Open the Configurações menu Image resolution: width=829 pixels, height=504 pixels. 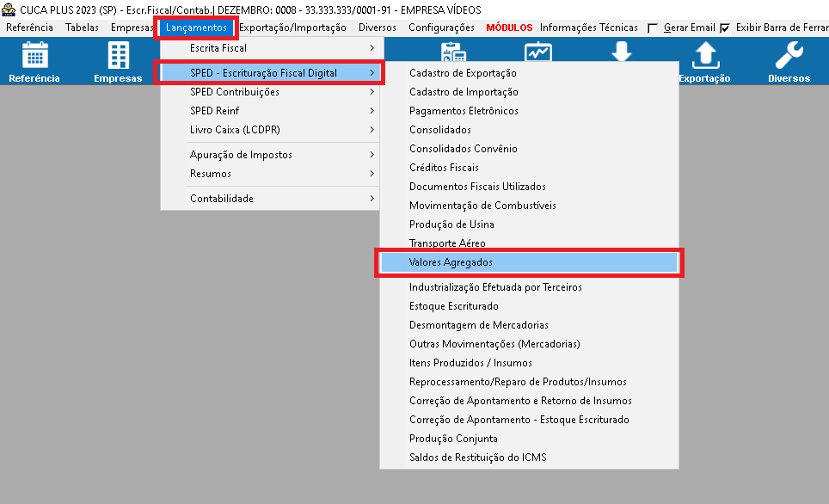[x=441, y=28]
